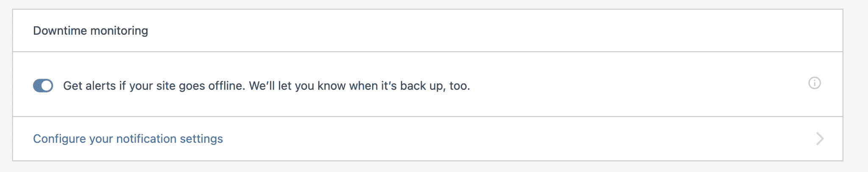This screenshot has height=172, width=868.
Task: Click the 'back up, too' alert description
Action: 435,86
